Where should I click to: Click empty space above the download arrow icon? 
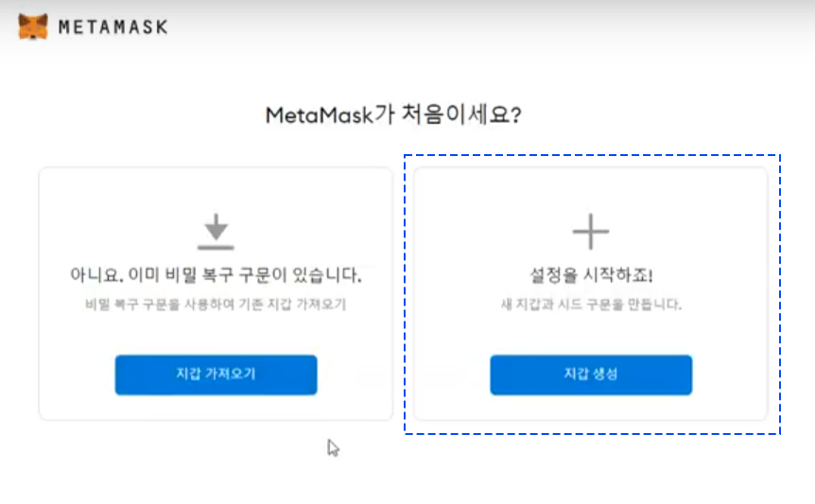(216, 190)
